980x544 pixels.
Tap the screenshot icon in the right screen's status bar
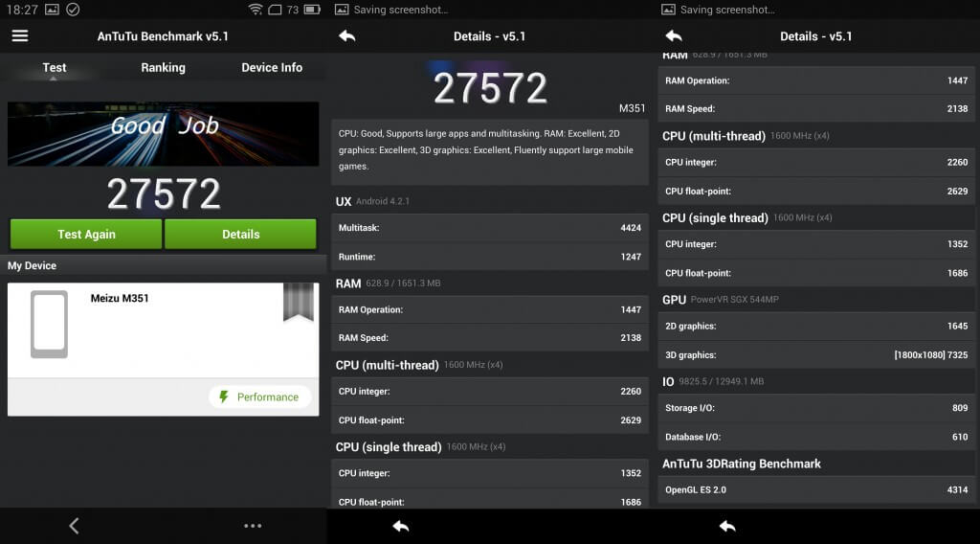click(x=668, y=10)
